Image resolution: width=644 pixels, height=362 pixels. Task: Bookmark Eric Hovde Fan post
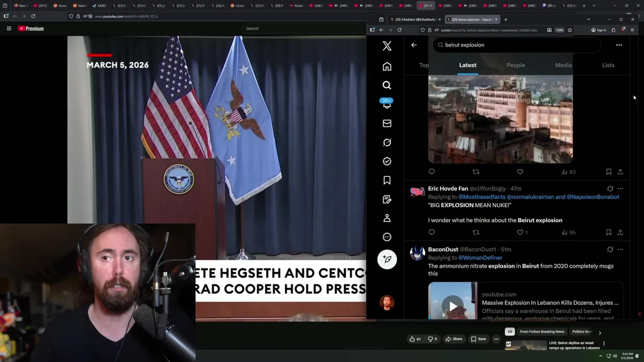(609, 232)
